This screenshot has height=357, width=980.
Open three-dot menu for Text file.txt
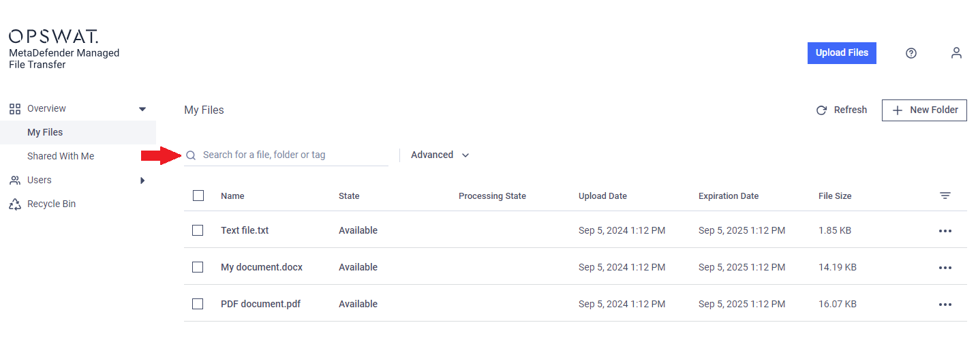(945, 231)
